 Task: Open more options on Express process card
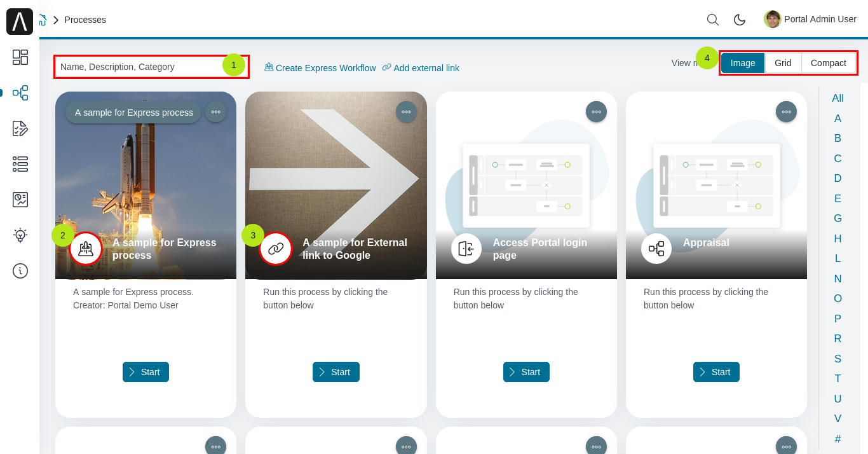(216, 112)
